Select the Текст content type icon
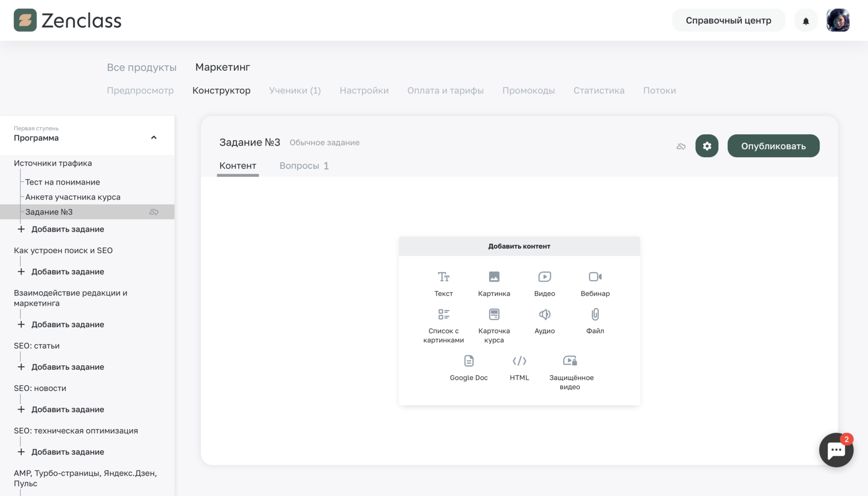Viewport: 868px width, 496px height. click(x=443, y=282)
